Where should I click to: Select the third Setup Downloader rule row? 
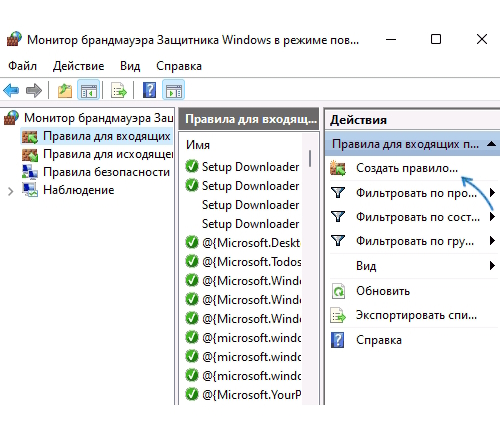[x=250, y=205]
